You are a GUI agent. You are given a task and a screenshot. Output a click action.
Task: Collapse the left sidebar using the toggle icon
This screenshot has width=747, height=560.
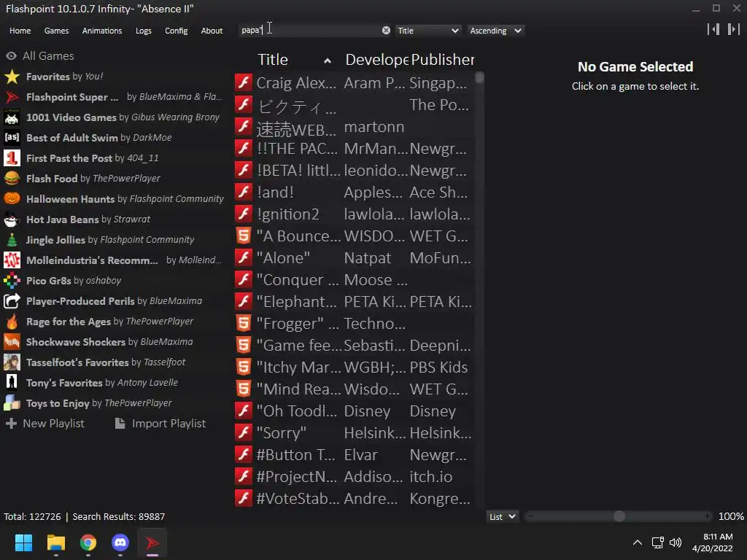click(x=713, y=29)
